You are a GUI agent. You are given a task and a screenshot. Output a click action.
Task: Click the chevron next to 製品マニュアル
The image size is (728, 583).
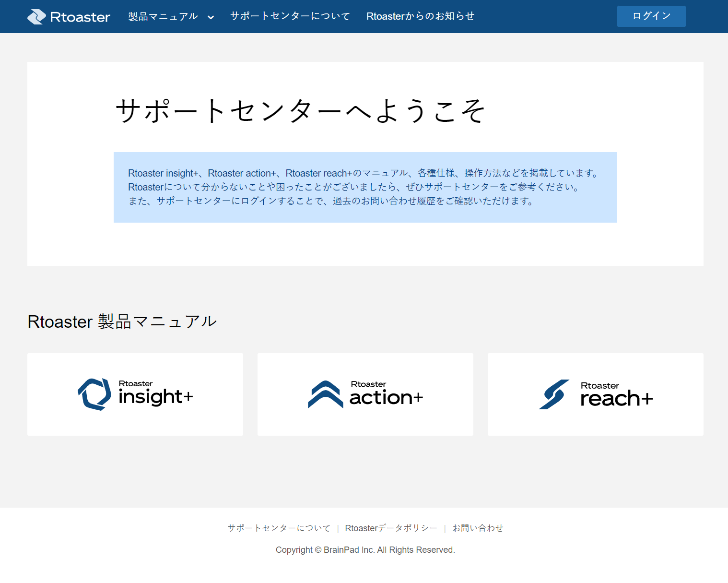pyautogui.click(x=211, y=17)
